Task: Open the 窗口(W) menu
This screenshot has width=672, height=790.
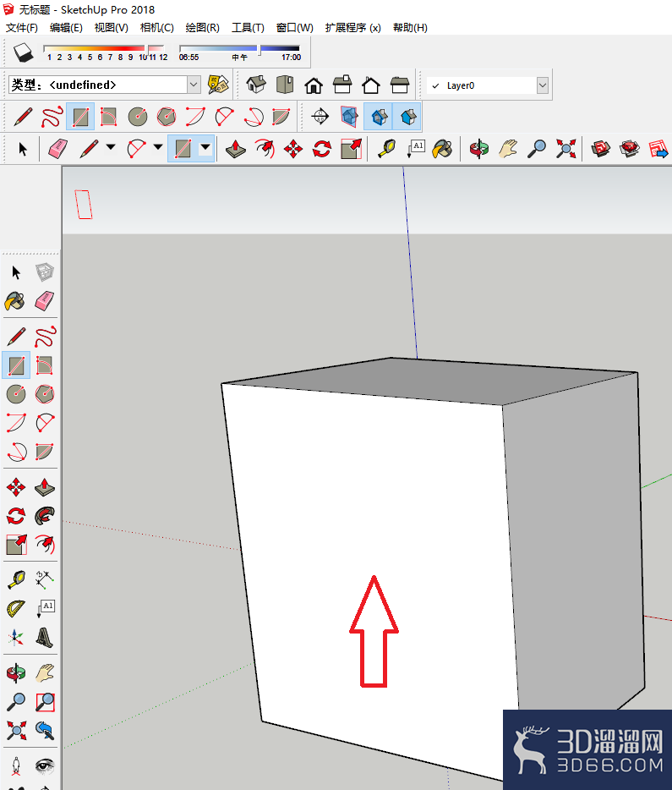Action: pyautogui.click(x=294, y=28)
